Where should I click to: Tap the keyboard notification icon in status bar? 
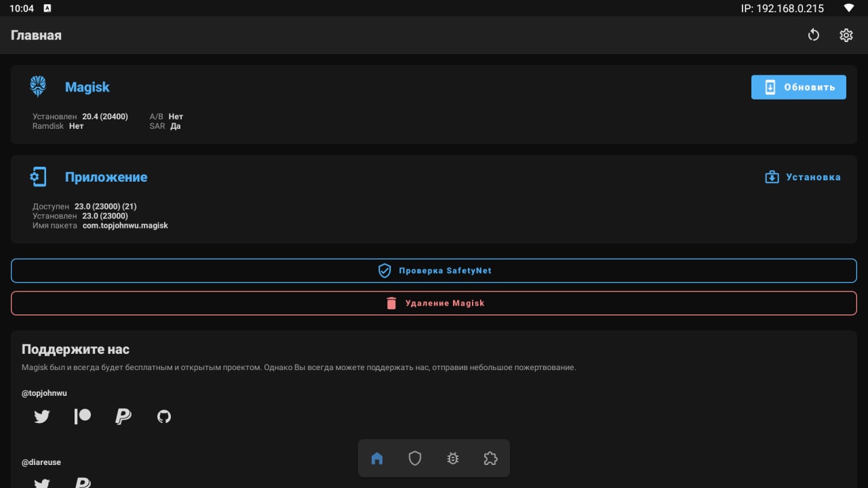click(47, 8)
